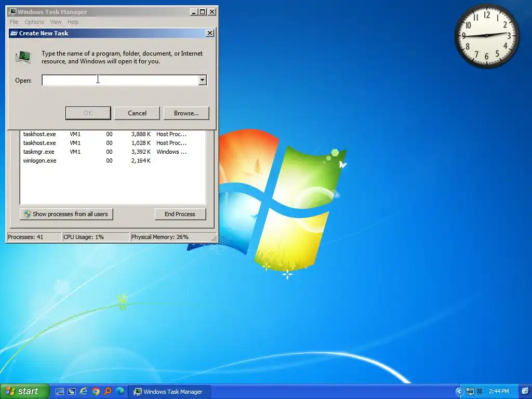The image size is (532, 399).
Task: Click the OK button in Create New Task
Action: click(88, 113)
